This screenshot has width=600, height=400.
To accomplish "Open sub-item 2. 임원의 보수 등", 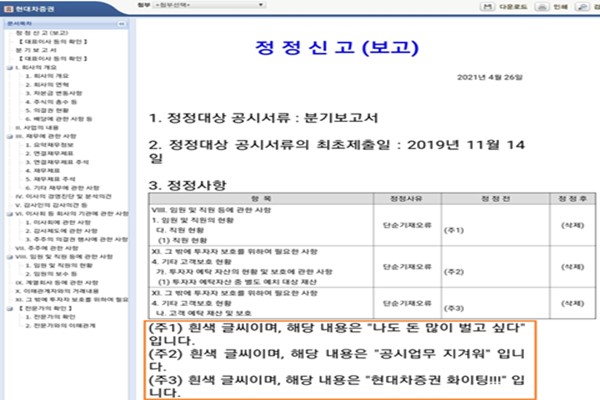I will (51, 274).
